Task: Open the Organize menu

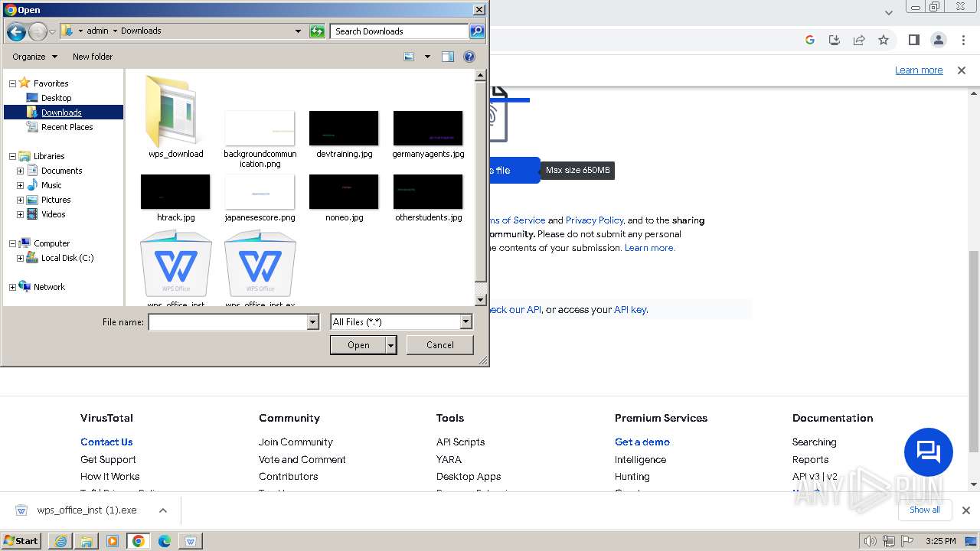Action: [x=34, y=57]
